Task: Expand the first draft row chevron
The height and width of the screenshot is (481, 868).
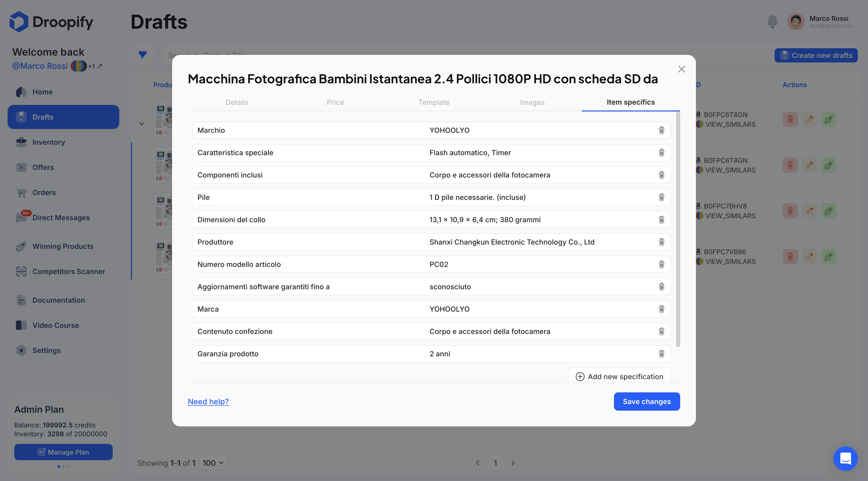Action: [x=142, y=124]
